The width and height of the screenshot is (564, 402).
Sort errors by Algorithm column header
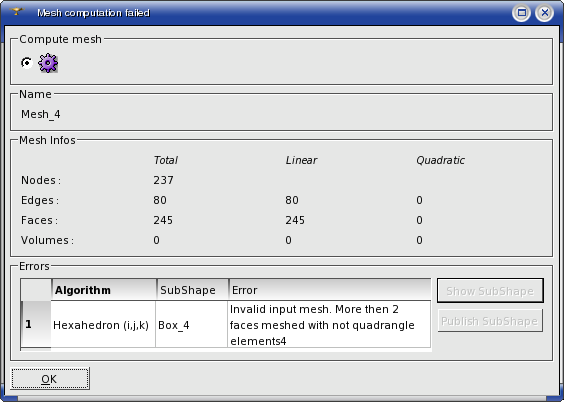point(104,290)
